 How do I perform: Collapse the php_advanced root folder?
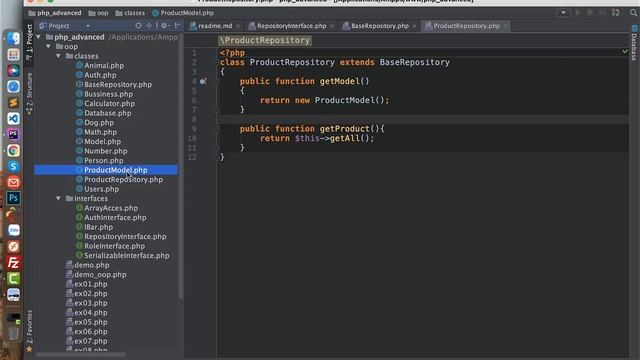39,37
